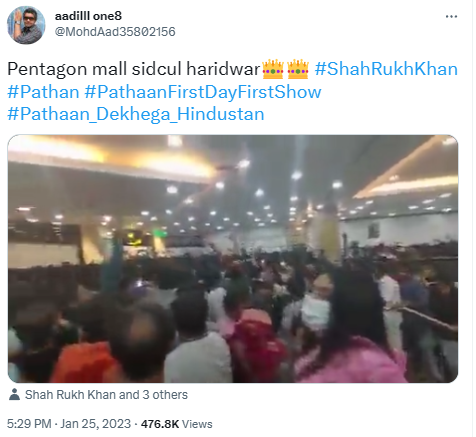Click the Views label beside 476.8K
Viewport: 476px width, 437px height.
(x=197, y=424)
